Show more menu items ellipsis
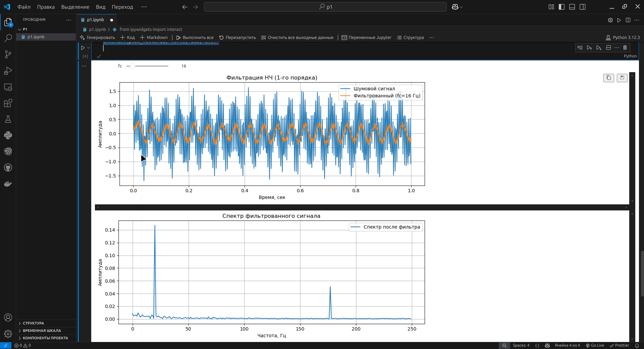 pos(144,7)
